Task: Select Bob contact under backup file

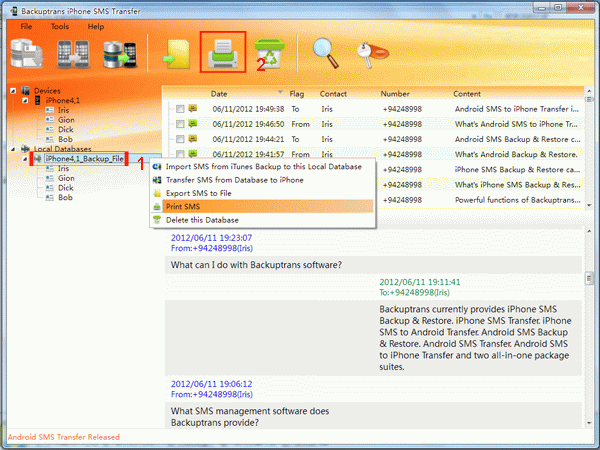Action: click(x=65, y=197)
